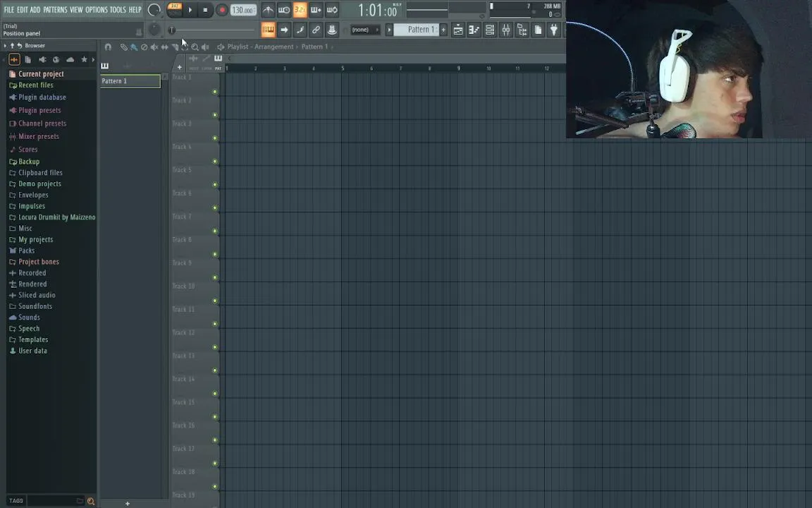This screenshot has width=812, height=508.
Task: Open the EDIT menu
Action: [23, 10]
